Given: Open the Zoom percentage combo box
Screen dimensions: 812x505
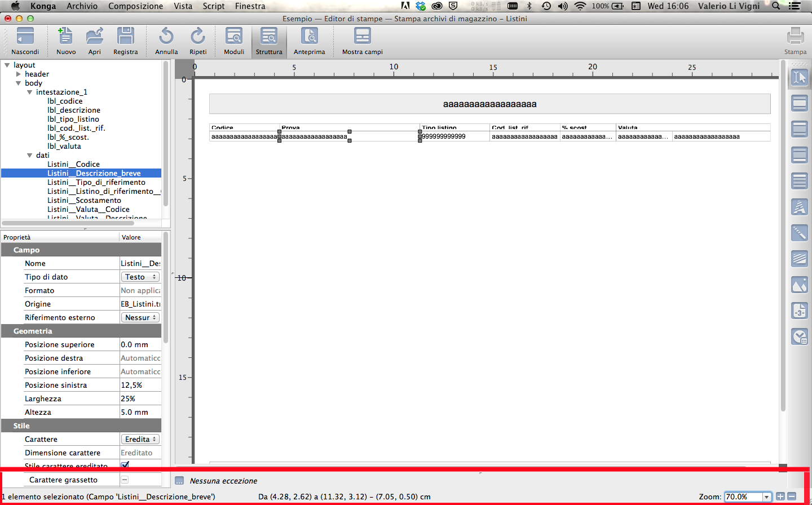Looking at the screenshot, I should click(767, 497).
